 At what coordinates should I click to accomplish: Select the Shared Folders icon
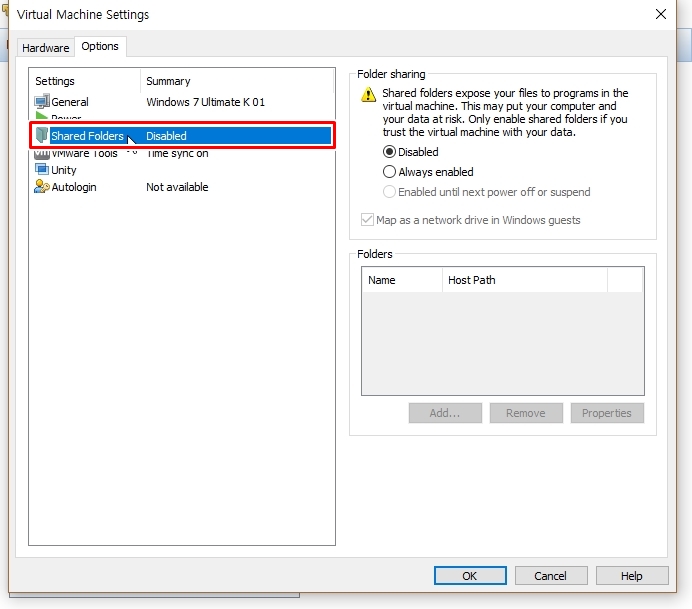pos(42,136)
